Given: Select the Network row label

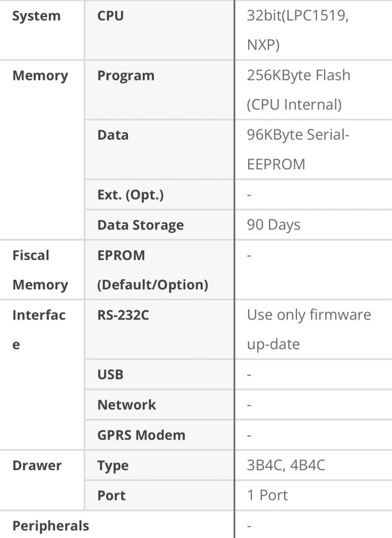Looking at the screenshot, I should tap(127, 405).
